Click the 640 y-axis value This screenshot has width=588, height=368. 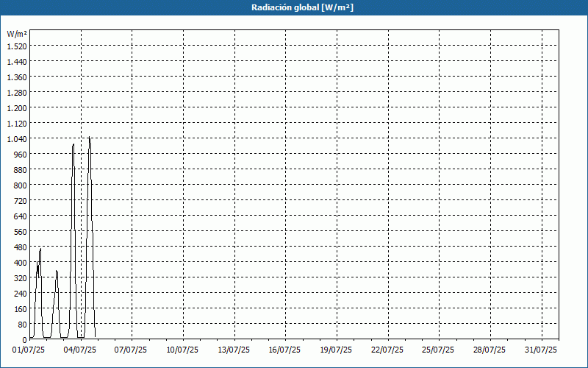pyautogui.click(x=20, y=216)
